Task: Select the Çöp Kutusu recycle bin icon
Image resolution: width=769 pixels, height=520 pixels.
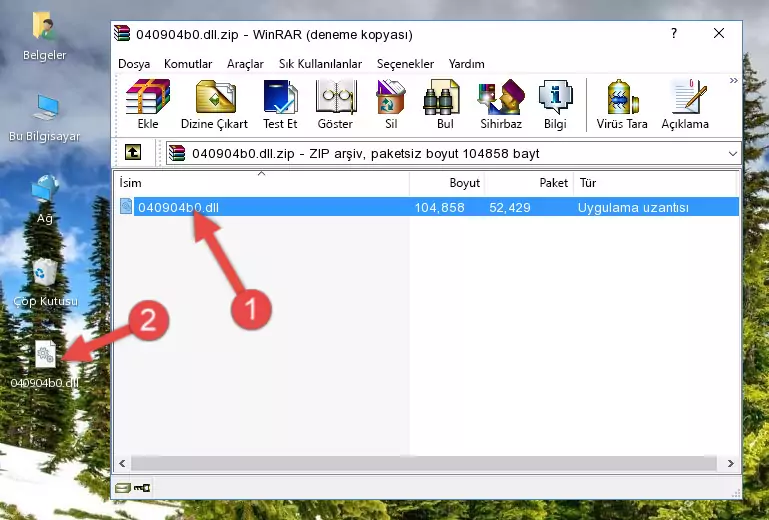Action: tap(45, 283)
